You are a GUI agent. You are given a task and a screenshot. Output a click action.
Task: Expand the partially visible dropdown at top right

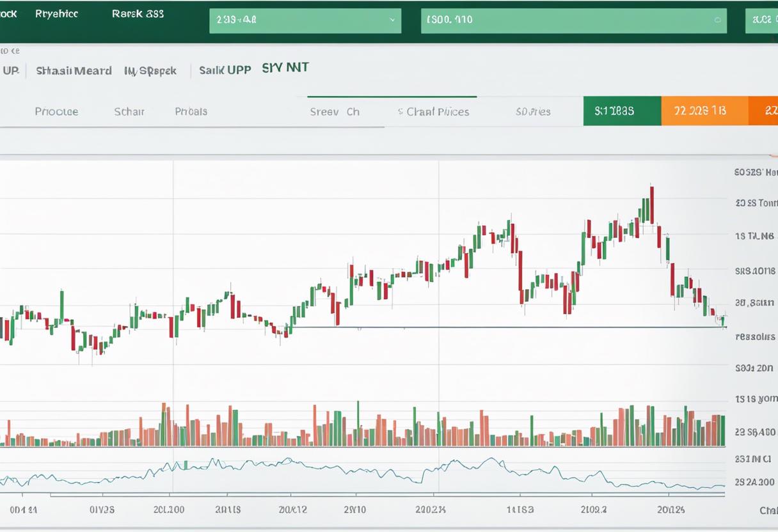click(x=761, y=20)
